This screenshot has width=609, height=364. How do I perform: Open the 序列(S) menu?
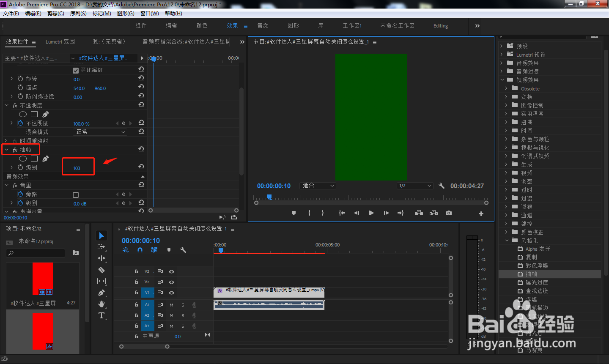[x=78, y=14]
